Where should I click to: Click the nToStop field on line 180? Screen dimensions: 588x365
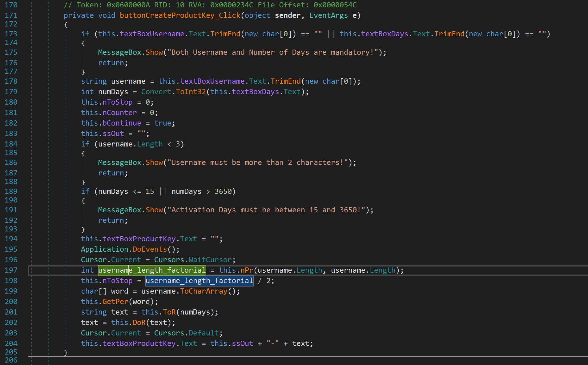pos(118,102)
